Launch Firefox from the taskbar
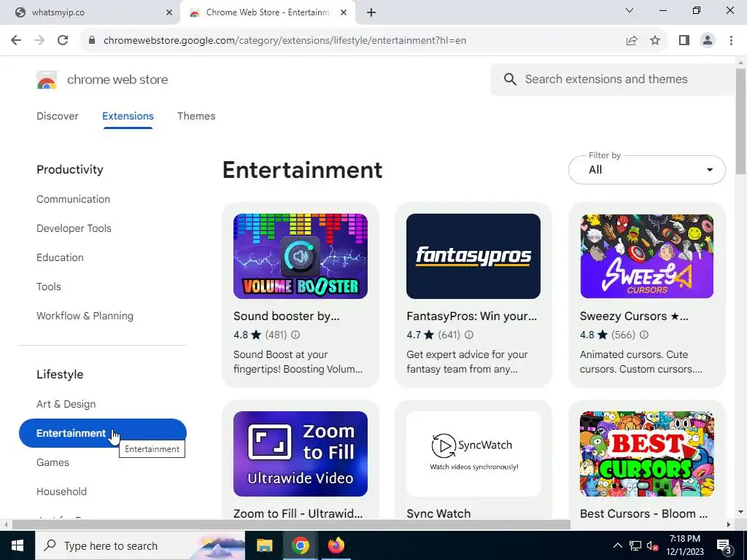Image resolution: width=747 pixels, height=560 pixels. tap(336, 545)
